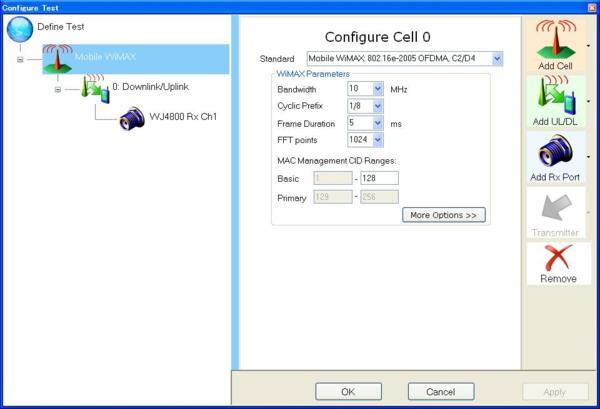The image size is (600, 409).
Task: Click the Basic range start field
Action: pyautogui.click(x=333, y=178)
